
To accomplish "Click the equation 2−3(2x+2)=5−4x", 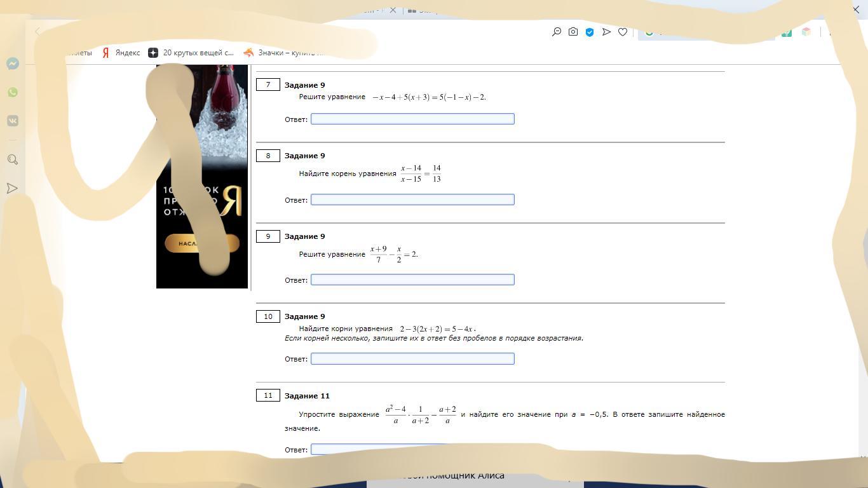I will pos(437,329).
